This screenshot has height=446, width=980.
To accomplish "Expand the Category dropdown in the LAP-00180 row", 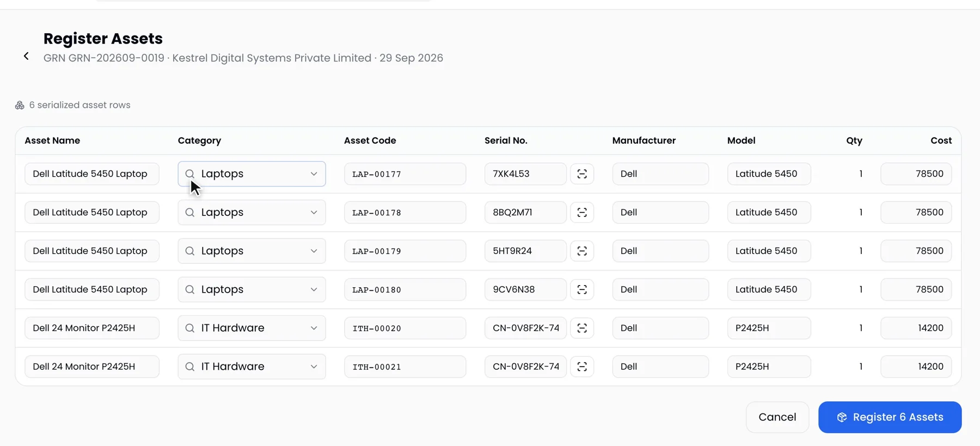I will (252, 290).
